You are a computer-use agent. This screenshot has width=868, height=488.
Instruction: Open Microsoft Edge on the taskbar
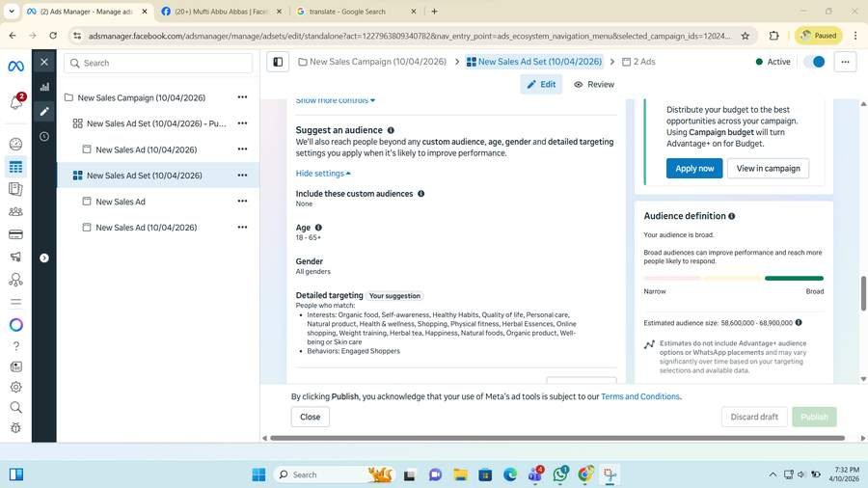[x=510, y=474]
